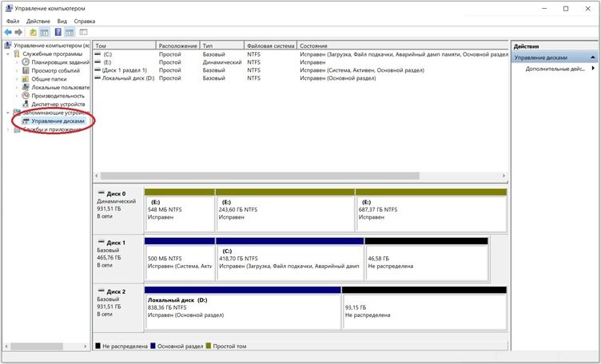
Task: Open the Справка menu
Action: point(85,21)
